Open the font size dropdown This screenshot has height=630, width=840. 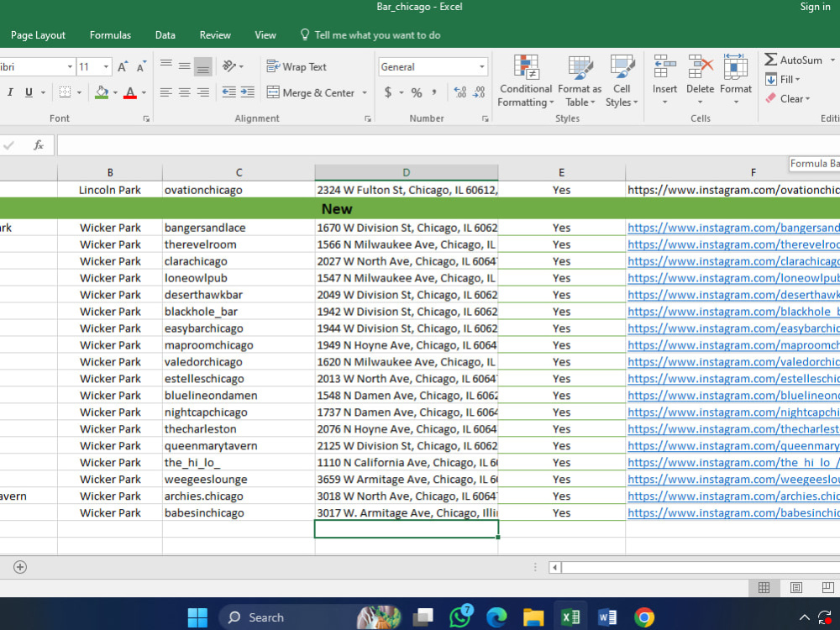tap(106, 67)
